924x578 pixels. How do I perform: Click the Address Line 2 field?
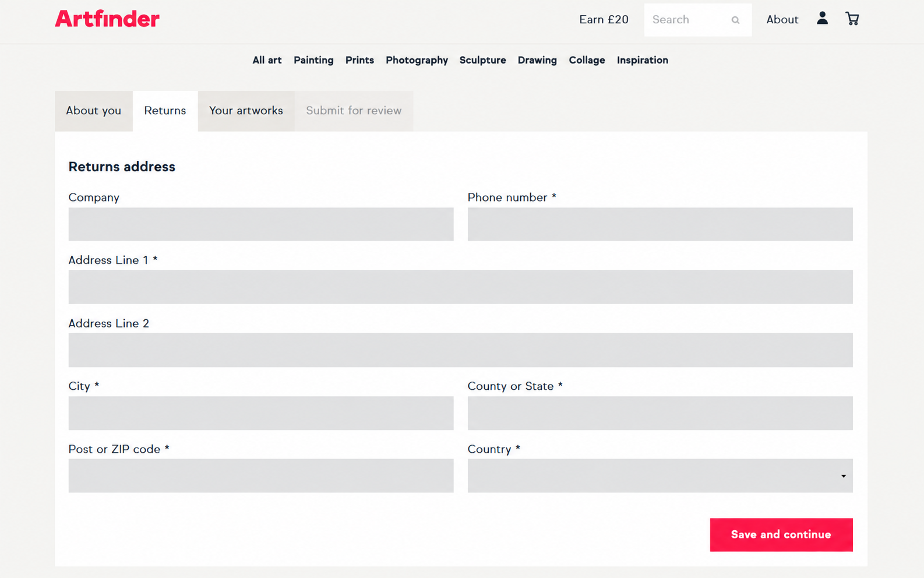tap(461, 350)
